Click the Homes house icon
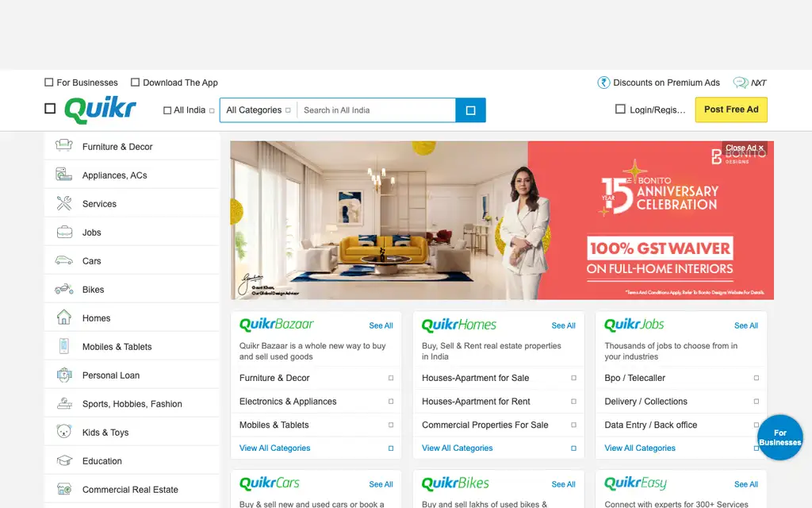Image resolution: width=812 pixels, height=508 pixels. [x=63, y=317]
